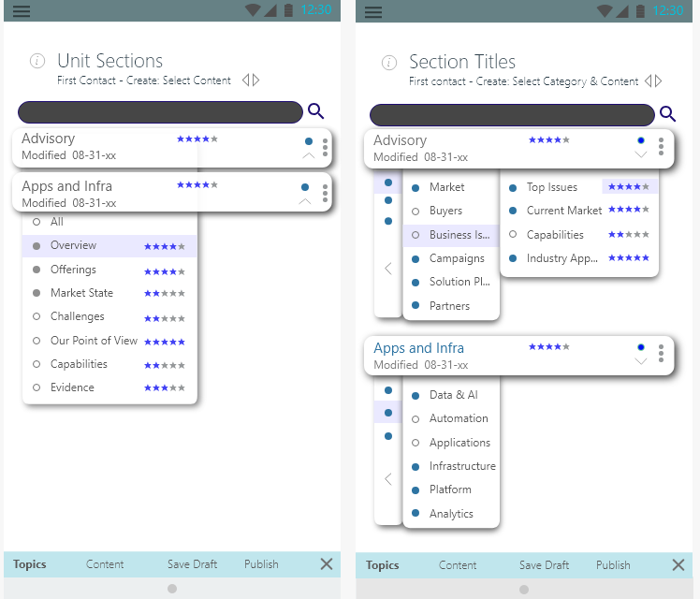
Task: Expand Advisory card chevron in Section Titles
Action: (641, 154)
